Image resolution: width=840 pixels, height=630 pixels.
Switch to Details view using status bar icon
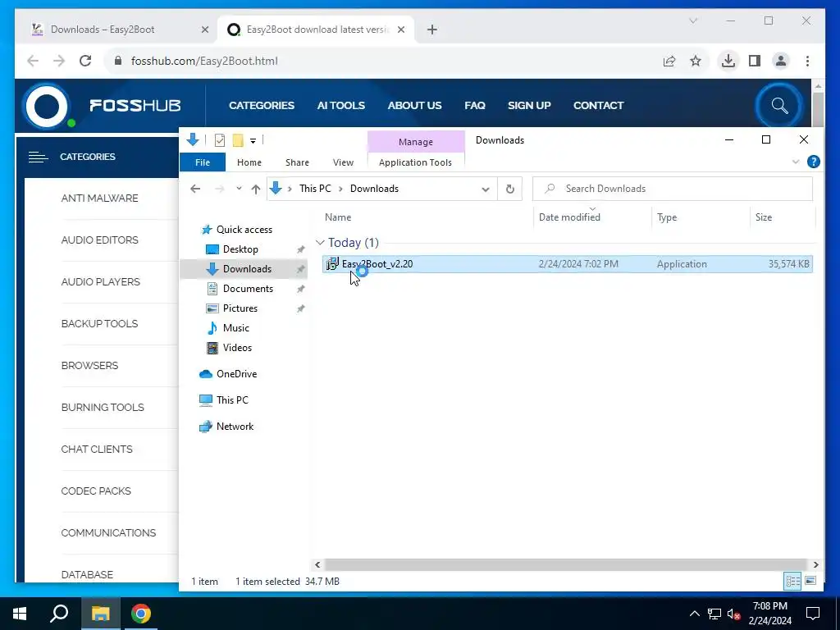(793, 582)
